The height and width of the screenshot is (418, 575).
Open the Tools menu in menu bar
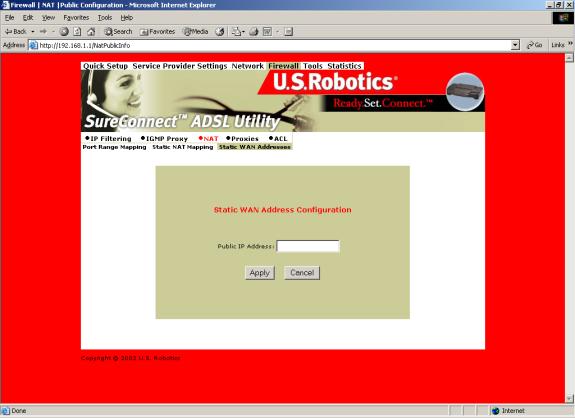coord(105,18)
